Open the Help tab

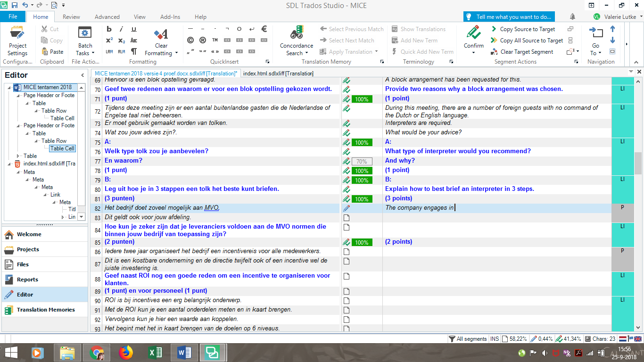201,17
